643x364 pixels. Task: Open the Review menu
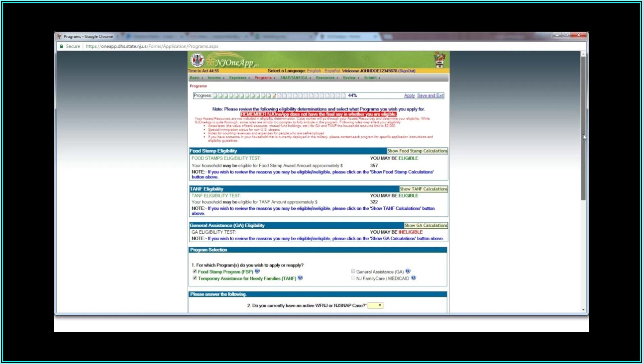tap(350, 78)
